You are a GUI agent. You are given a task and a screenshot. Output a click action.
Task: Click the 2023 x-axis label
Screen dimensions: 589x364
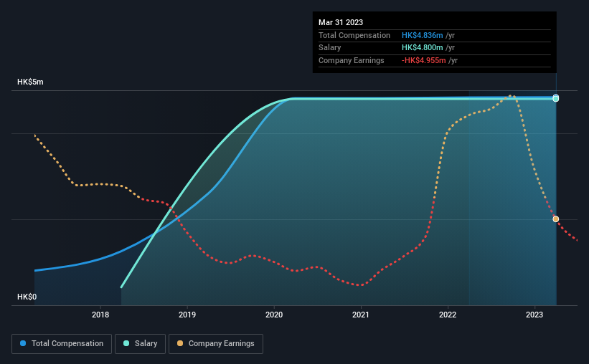click(x=534, y=315)
